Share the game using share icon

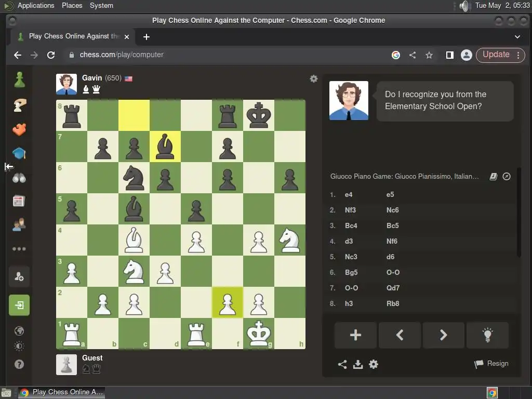click(342, 364)
